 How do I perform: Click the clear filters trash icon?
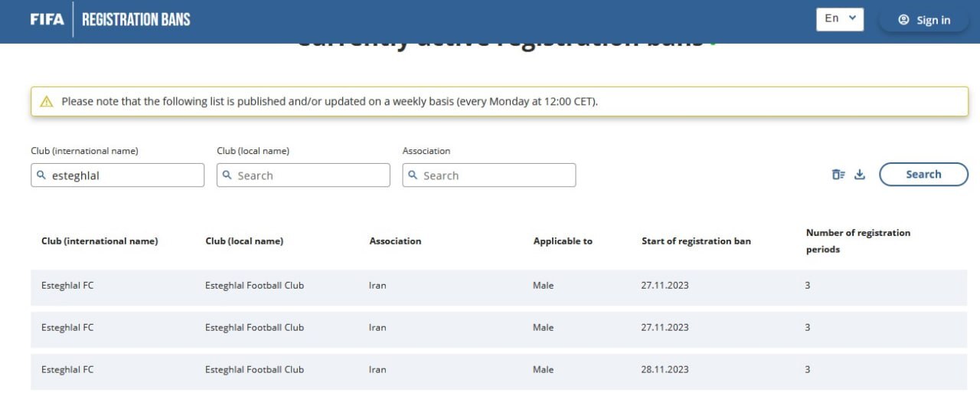tap(838, 175)
